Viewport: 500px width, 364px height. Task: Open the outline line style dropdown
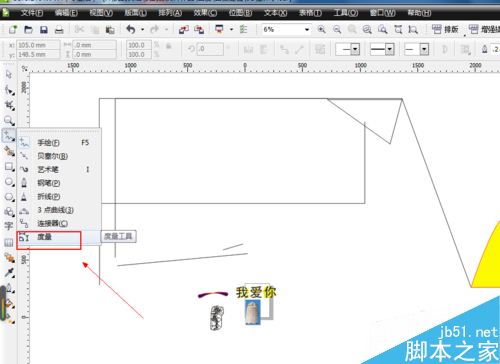390,50
